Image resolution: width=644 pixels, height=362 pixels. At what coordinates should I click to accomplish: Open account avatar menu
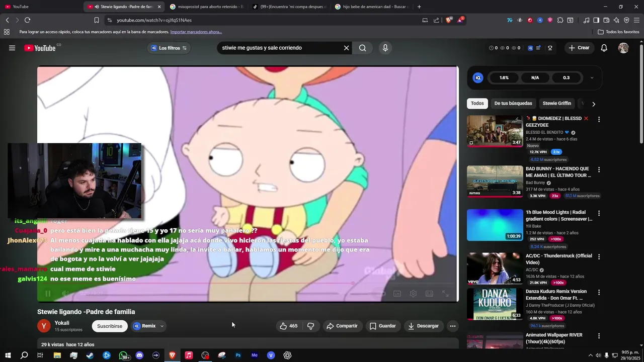623,48
